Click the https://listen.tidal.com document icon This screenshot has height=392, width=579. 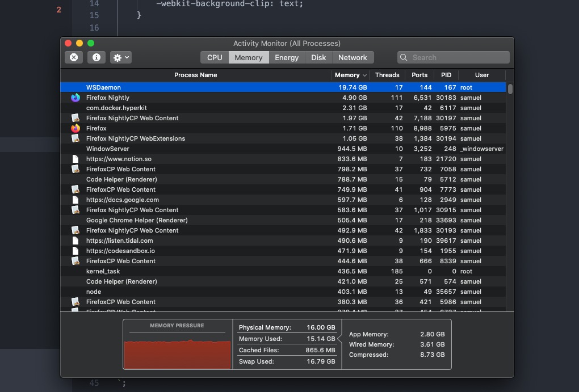click(75, 241)
